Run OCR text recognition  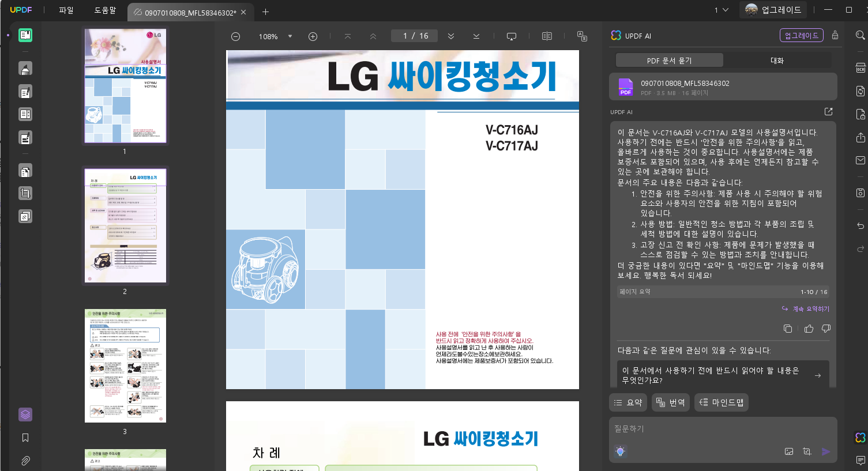[x=860, y=68]
